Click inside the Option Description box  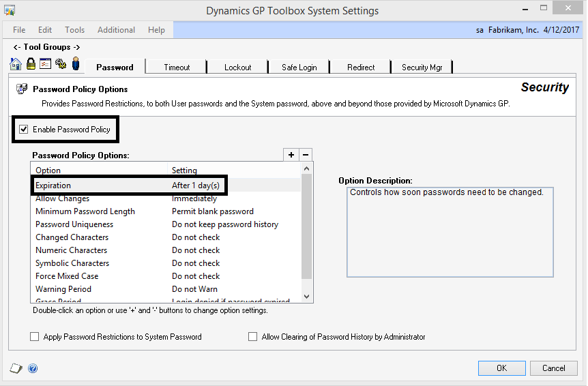pyautogui.click(x=450, y=232)
